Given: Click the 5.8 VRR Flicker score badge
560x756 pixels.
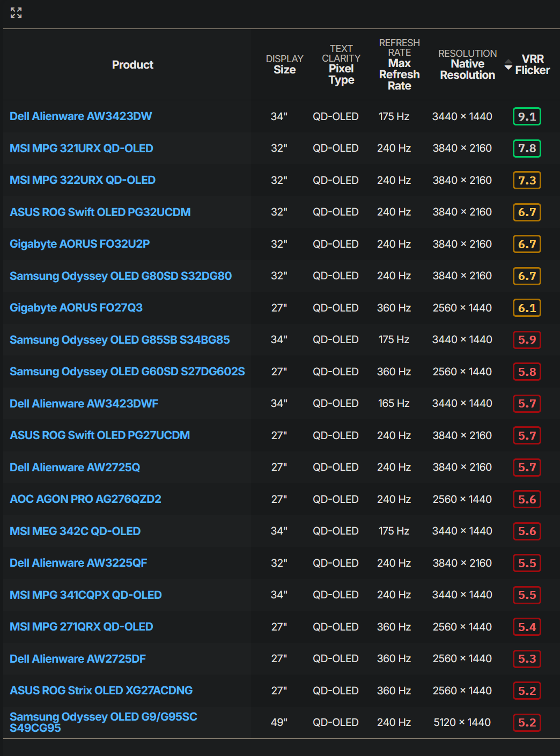Looking at the screenshot, I should click(527, 372).
